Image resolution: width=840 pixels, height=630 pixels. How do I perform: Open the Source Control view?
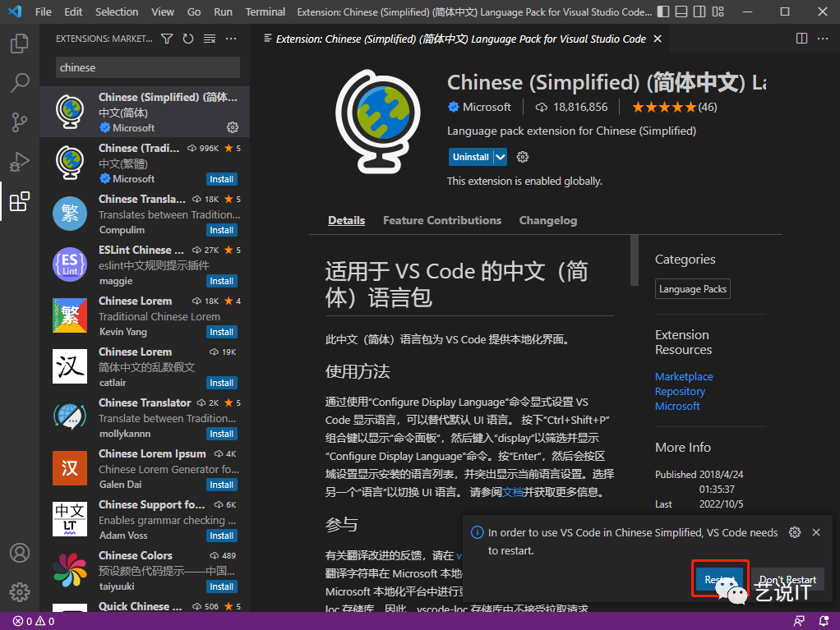point(20,122)
